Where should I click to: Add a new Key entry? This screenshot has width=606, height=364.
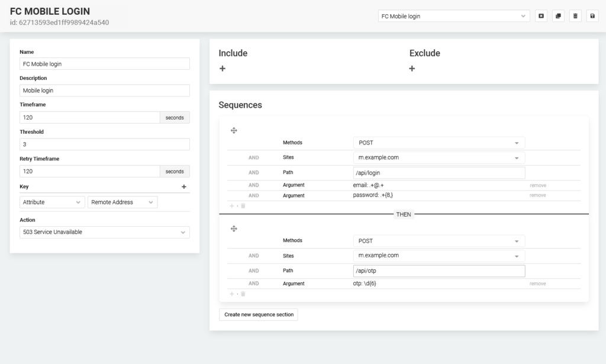point(184,186)
